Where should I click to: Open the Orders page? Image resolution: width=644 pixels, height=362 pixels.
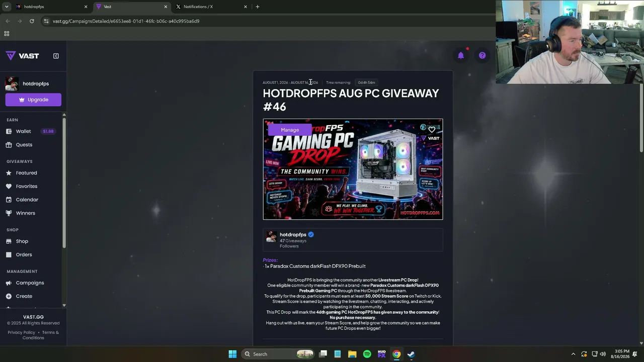24,255
